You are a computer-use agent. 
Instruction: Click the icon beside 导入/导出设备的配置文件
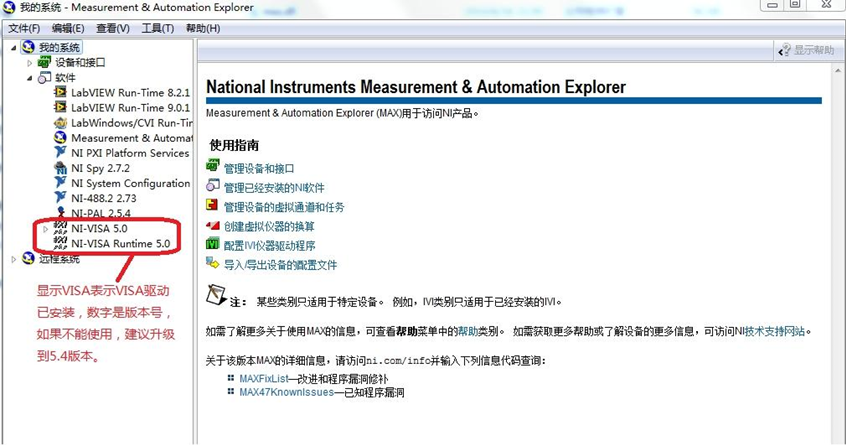click(213, 263)
